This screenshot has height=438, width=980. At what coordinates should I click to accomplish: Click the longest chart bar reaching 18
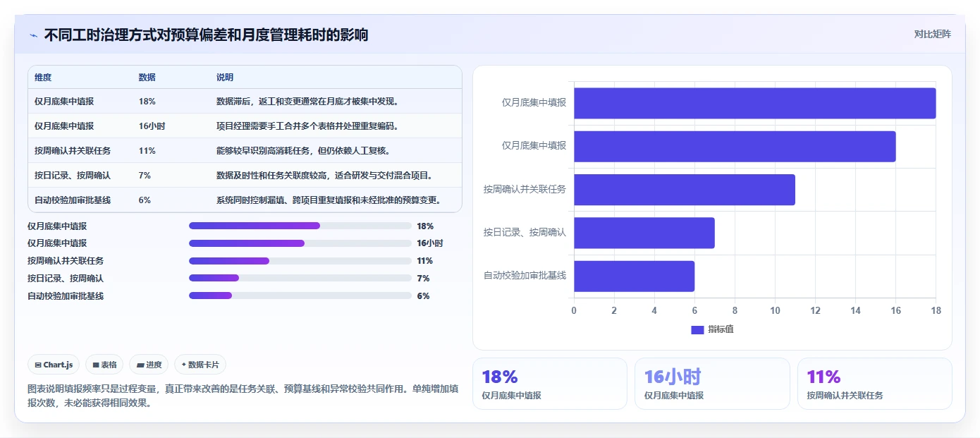[754, 103]
